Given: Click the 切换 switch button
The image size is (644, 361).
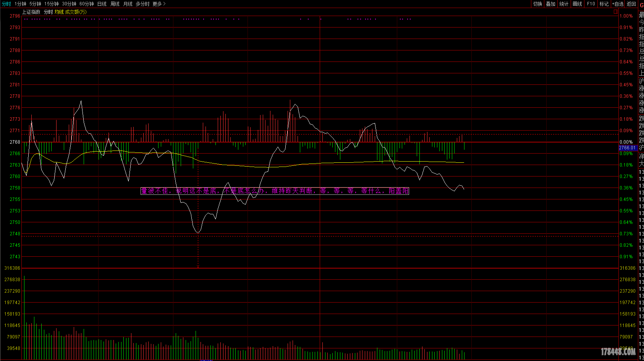Looking at the screenshot, I should tap(538, 4).
